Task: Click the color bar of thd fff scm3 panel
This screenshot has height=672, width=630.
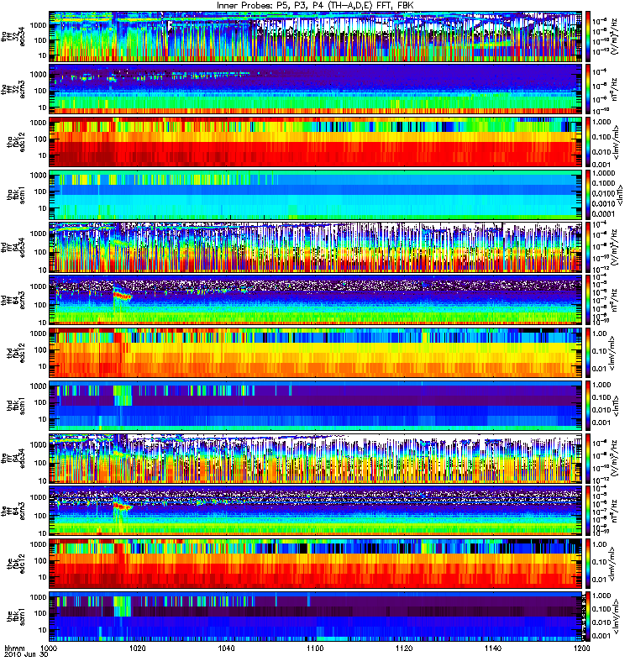Action: point(587,300)
